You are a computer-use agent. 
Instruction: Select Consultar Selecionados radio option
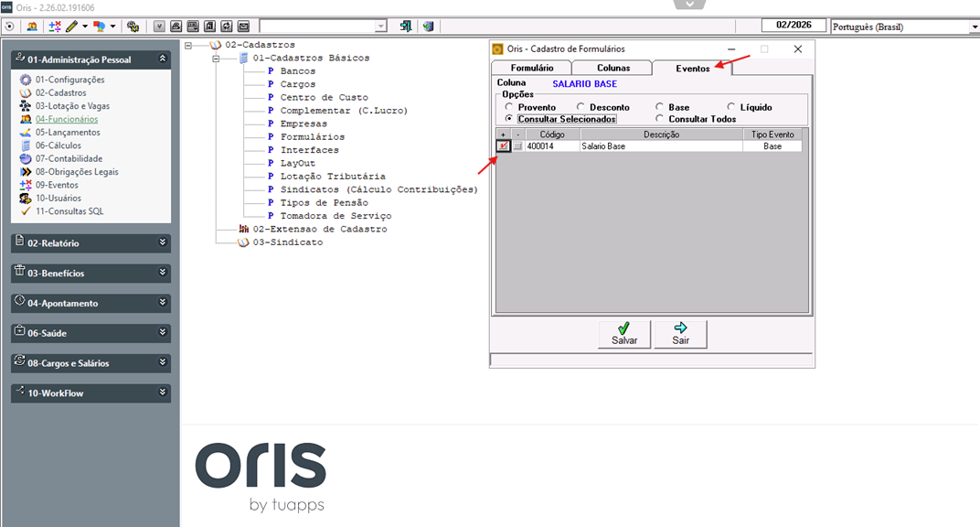509,118
